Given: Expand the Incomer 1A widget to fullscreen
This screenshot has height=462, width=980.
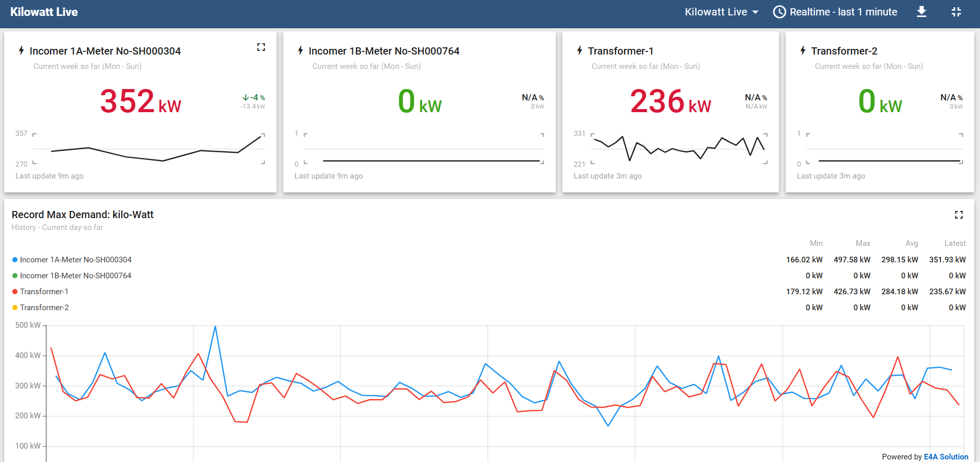Looking at the screenshot, I should tap(261, 47).
